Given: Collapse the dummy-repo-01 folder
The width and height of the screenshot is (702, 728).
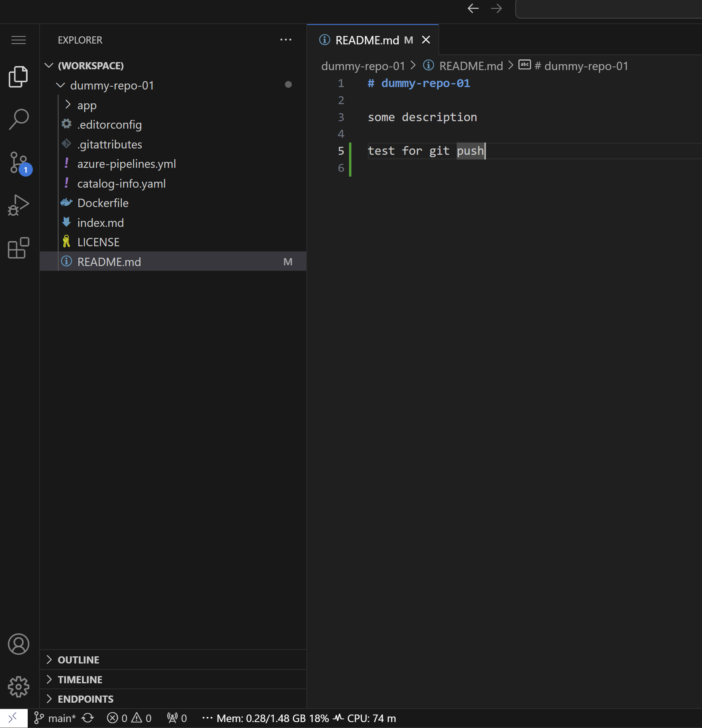Looking at the screenshot, I should coord(112,86).
